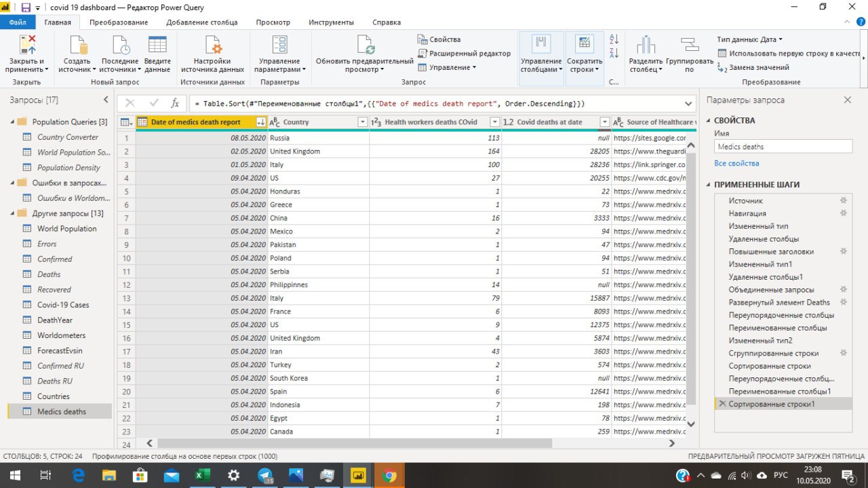Screen dimensions: 868x488
Task: Click the Все свойства link
Action: pos(736,164)
